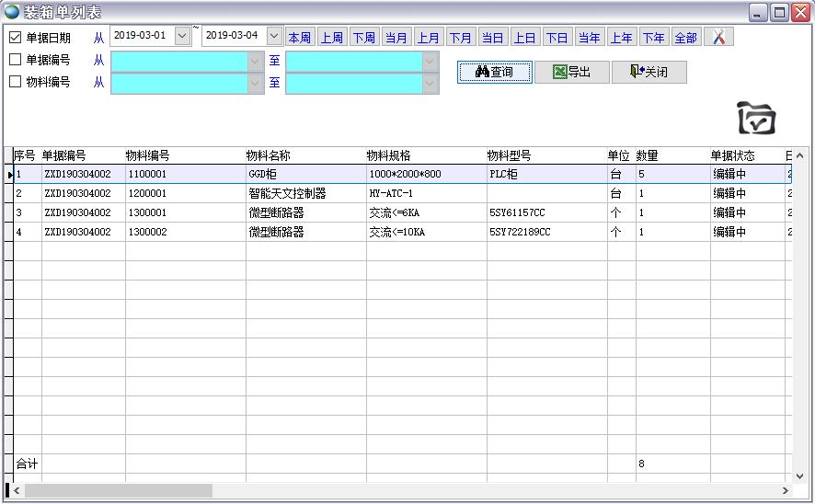Open the start date 2019-03-01 dropdown
This screenshot has height=504, width=815.
(182, 36)
